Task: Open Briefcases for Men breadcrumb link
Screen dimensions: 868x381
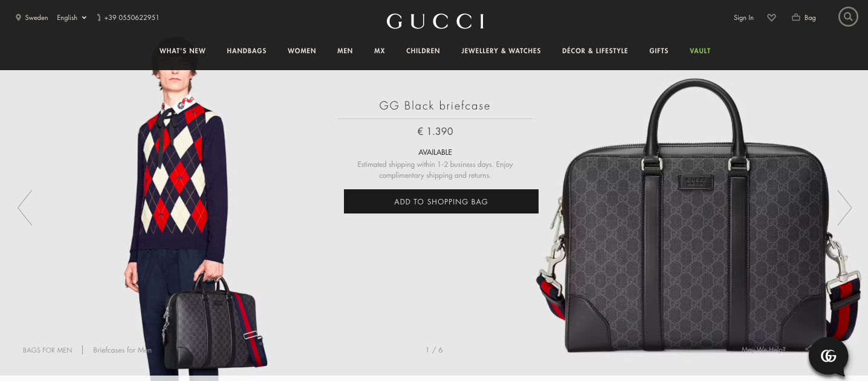Action: [x=122, y=350]
